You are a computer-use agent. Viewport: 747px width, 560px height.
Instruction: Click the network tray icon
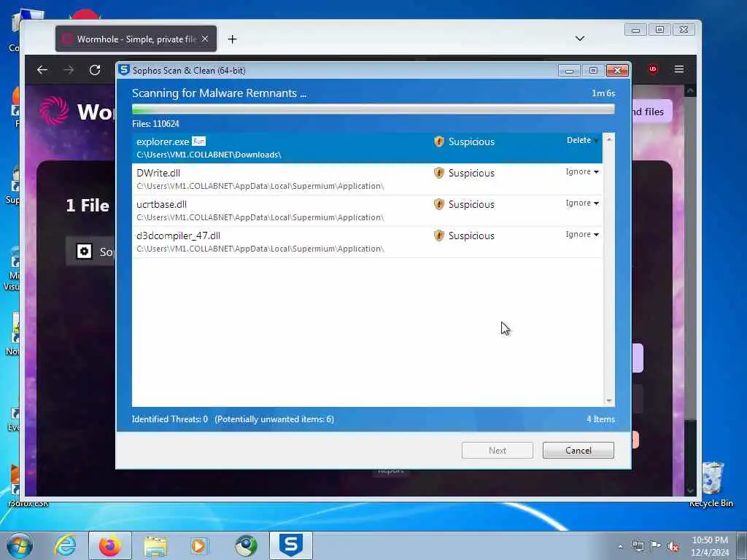click(638, 546)
